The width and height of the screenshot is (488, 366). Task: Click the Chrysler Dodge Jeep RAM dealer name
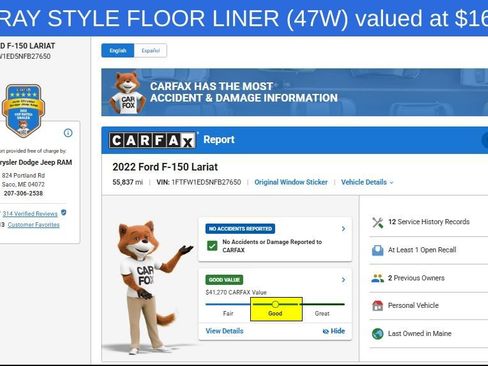[x=36, y=162]
